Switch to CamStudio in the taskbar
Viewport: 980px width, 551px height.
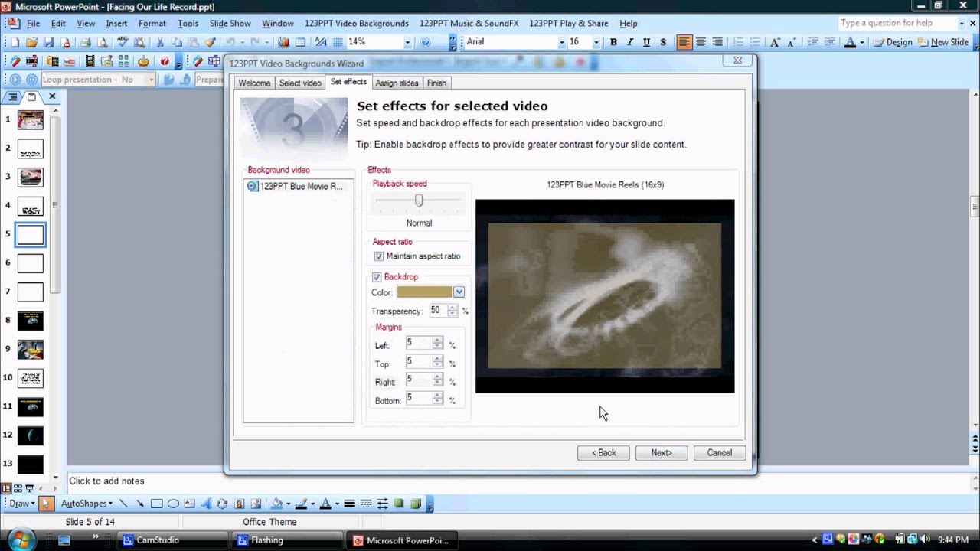point(171,540)
